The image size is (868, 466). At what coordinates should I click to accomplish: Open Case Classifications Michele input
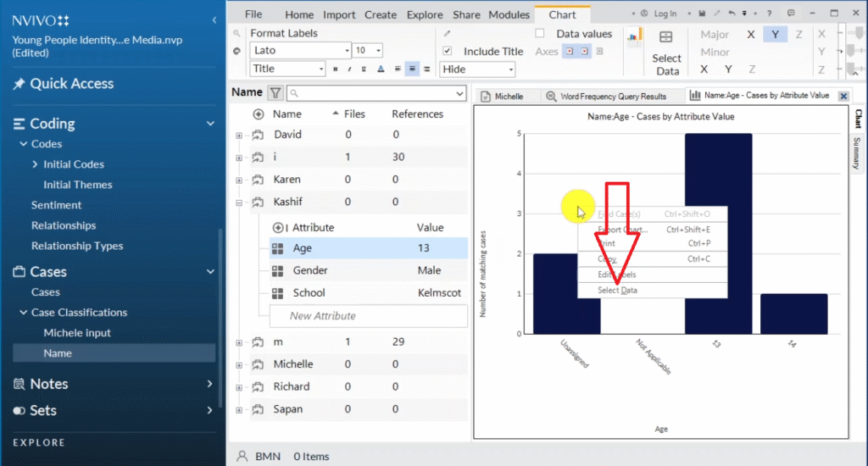coord(77,333)
